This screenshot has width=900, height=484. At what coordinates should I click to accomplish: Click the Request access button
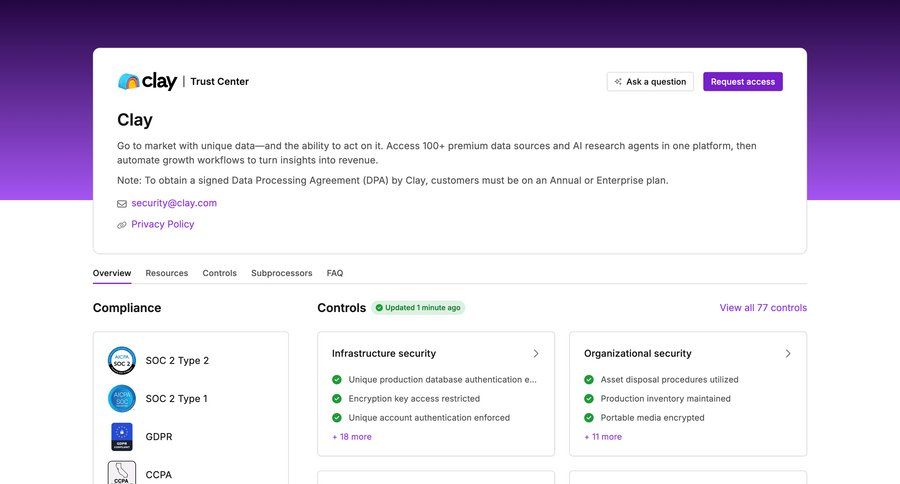click(x=743, y=82)
